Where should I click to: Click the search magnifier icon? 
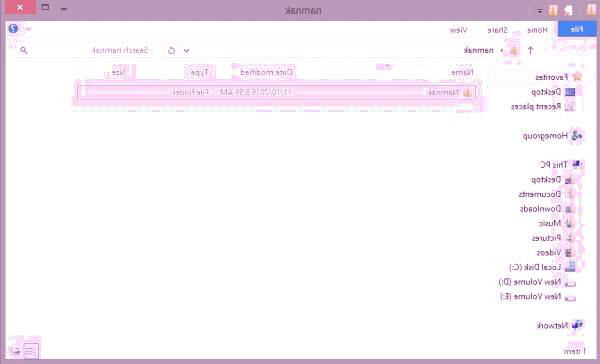pyautogui.click(x=24, y=50)
